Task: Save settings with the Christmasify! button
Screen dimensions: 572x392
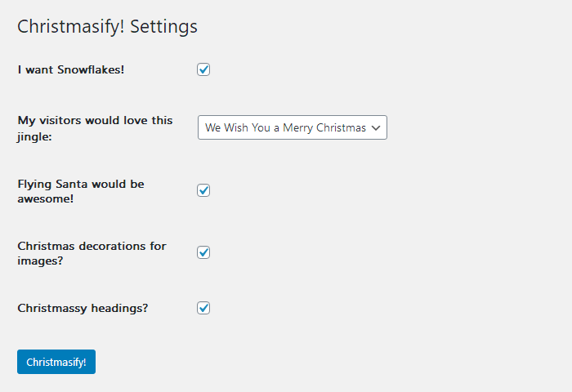Action: (56, 362)
